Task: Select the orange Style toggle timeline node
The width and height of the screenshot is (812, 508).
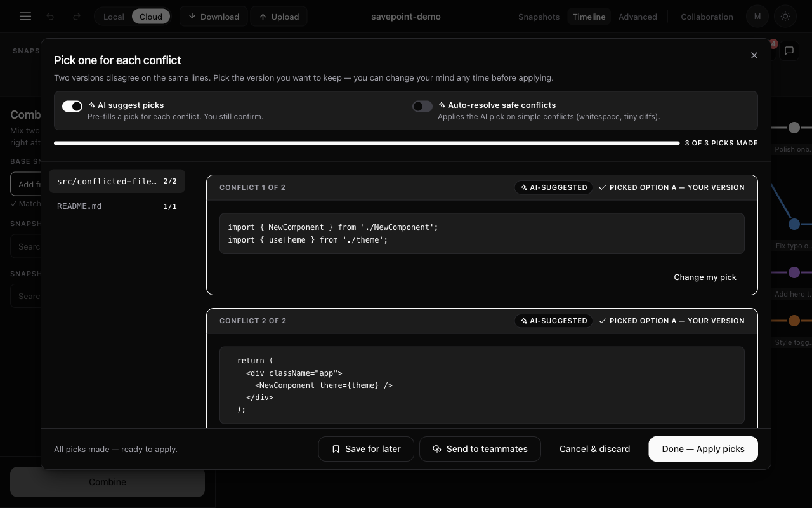Action: pos(794,321)
